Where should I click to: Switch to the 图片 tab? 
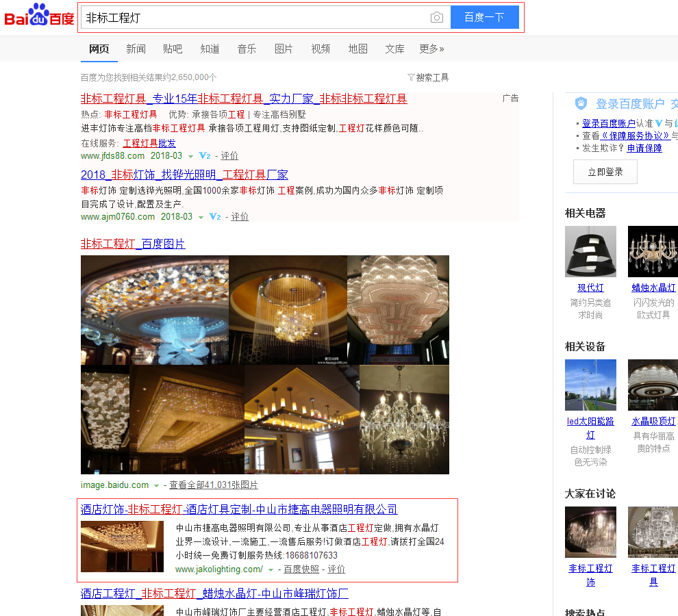pyautogui.click(x=284, y=49)
